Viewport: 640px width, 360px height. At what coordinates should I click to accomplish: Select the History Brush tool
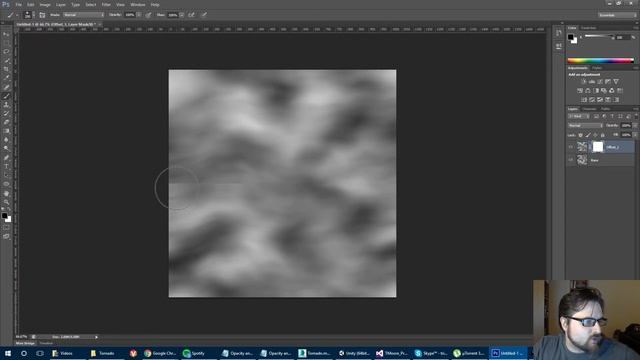[x=7, y=113]
